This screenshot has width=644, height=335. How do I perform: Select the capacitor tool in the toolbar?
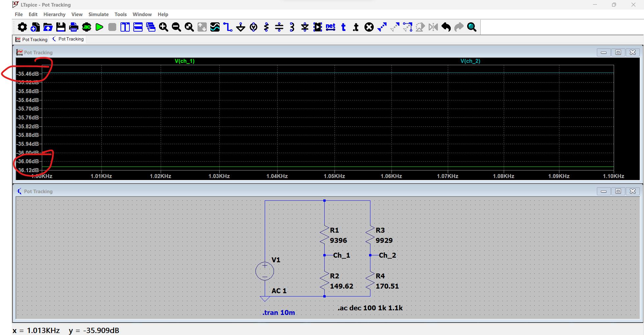279,27
